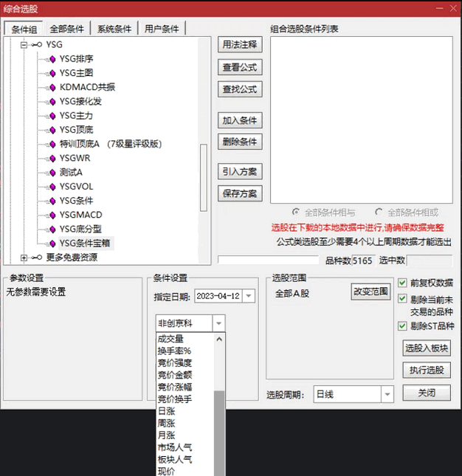Choose 月涨 from the dropdown list
Image resolution: width=462 pixels, height=476 pixels.
tap(166, 435)
